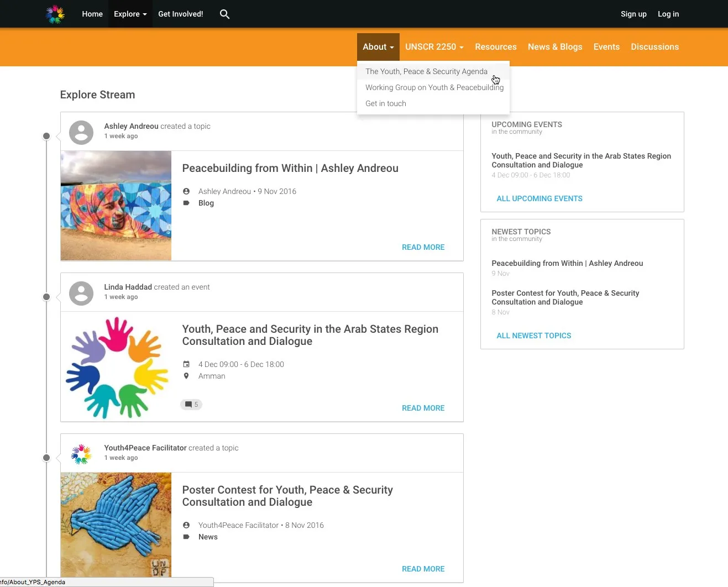Click the Sign up link
This screenshot has height=587, width=728.
point(633,14)
